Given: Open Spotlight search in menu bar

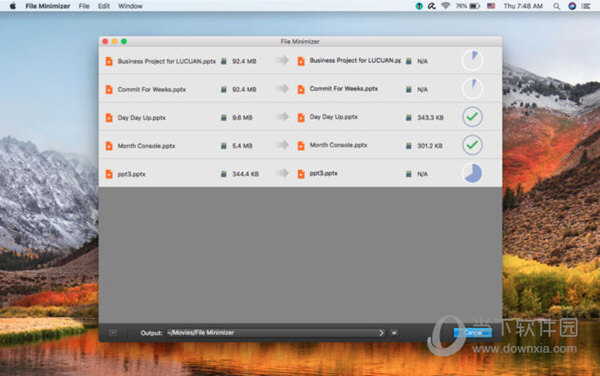Looking at the screenshot, I should (x=556, y=6).
